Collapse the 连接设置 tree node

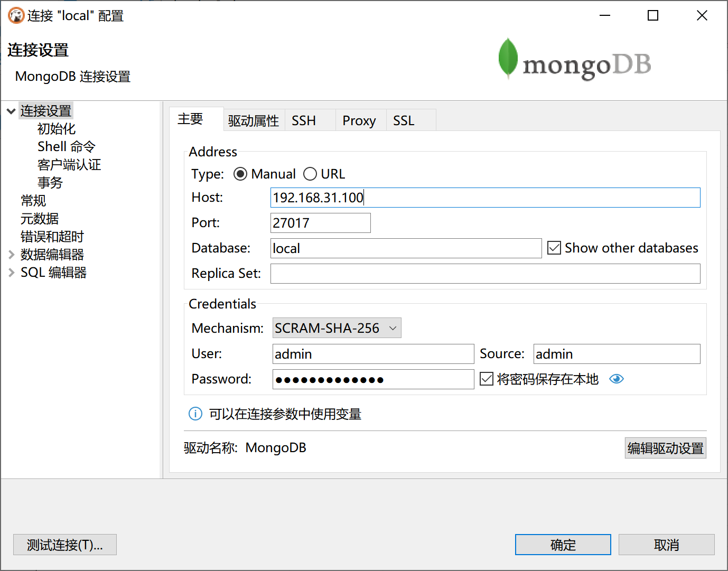[x=11, y=111]
